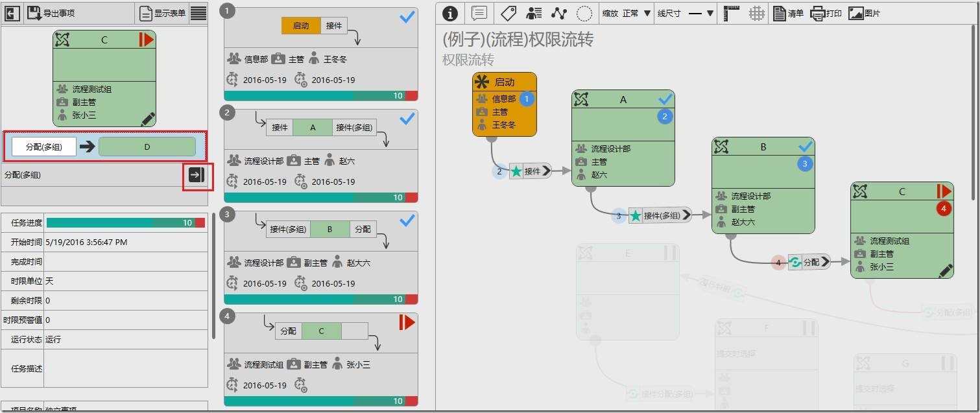
Task: Click the 打印 print button
Action: click(x=826, y=13)
